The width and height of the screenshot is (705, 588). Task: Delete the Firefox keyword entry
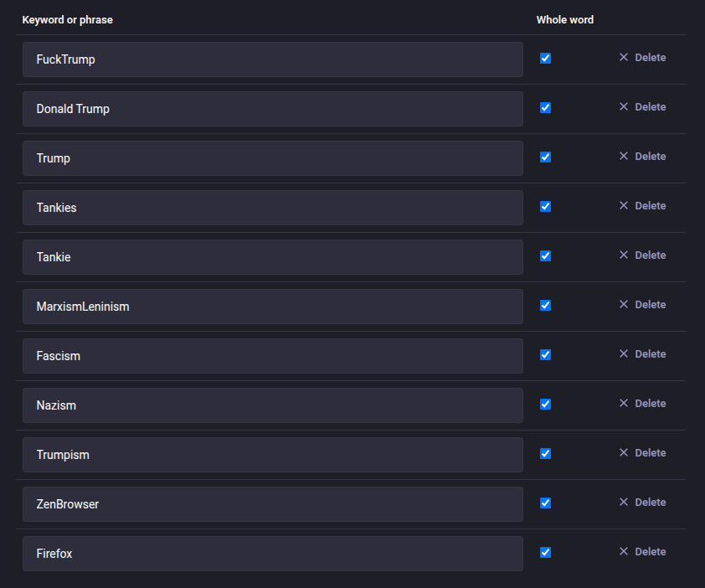(642, 552)
